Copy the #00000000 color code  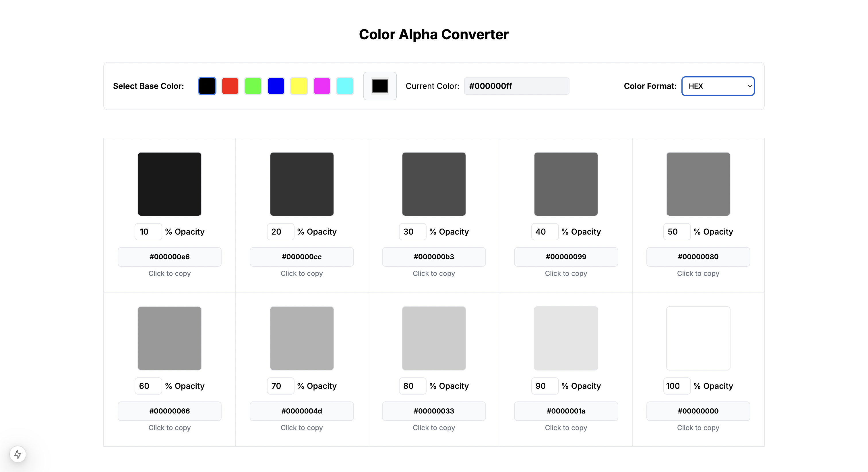698,411
